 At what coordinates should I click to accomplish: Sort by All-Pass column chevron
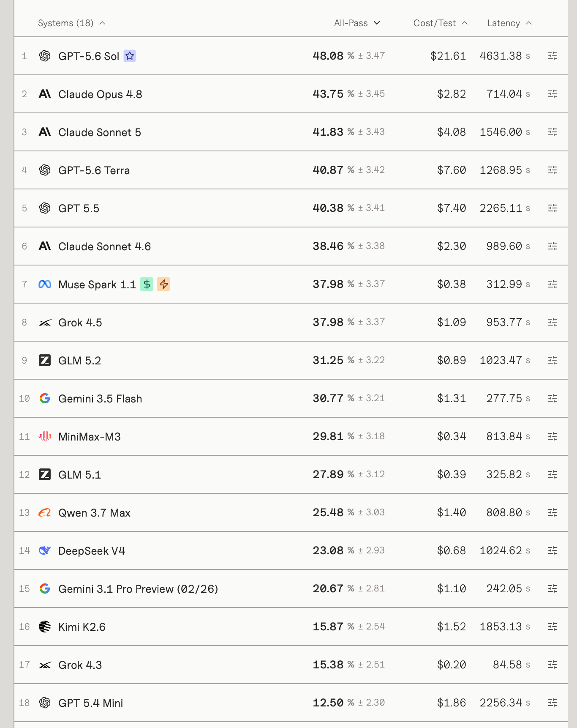pos(377,23)
